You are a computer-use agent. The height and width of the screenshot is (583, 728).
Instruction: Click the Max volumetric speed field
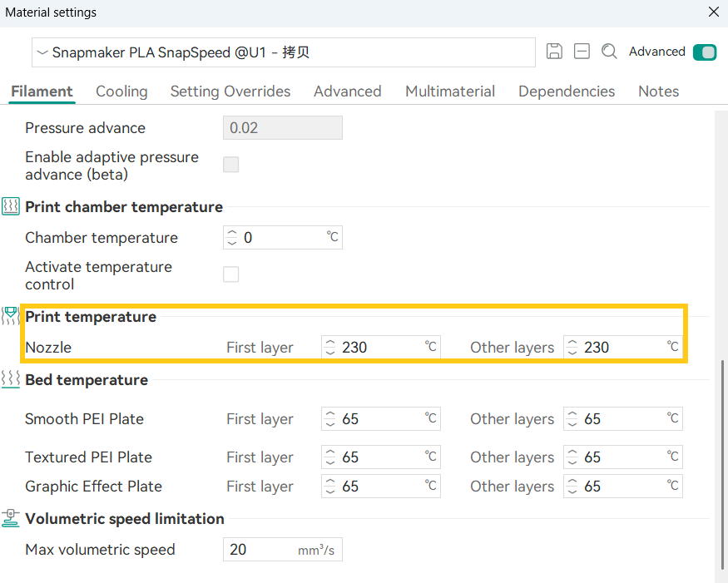283,550
